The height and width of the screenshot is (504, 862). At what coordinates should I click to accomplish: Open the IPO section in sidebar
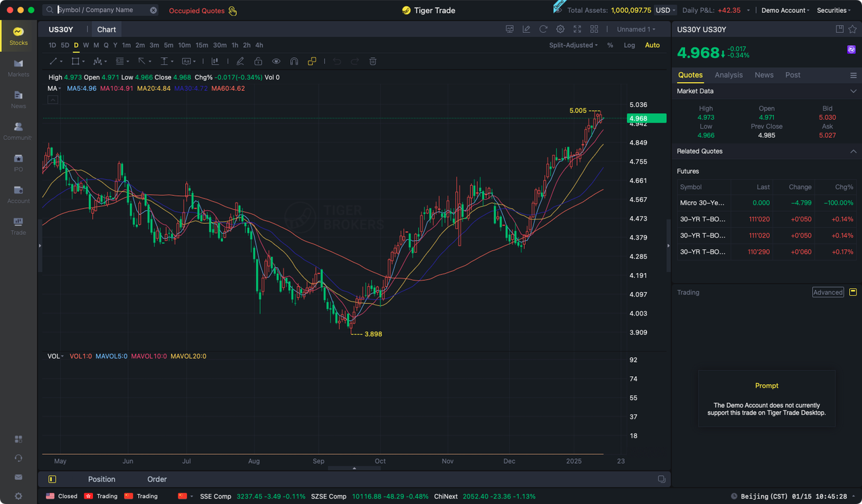tap(18, 162)
